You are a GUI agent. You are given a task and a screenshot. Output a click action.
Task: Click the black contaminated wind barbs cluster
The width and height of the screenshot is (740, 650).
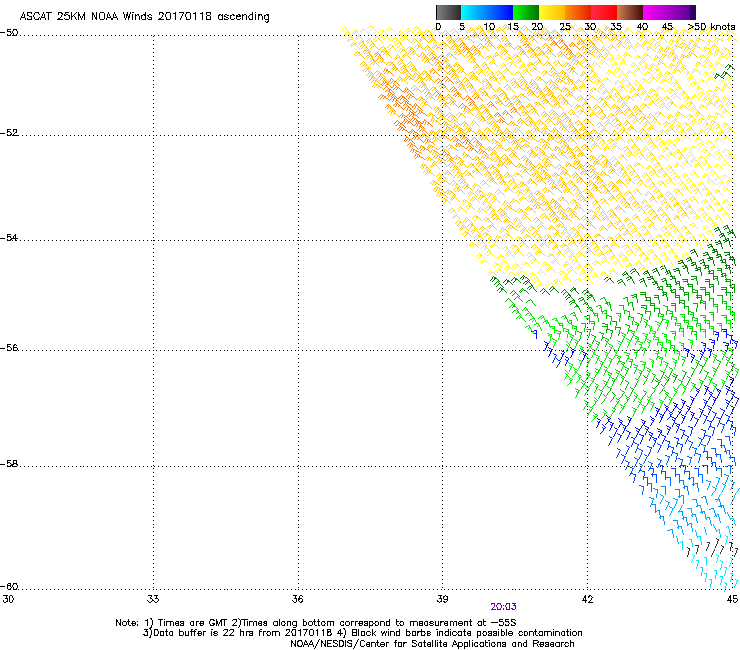[x=712, y=548]
